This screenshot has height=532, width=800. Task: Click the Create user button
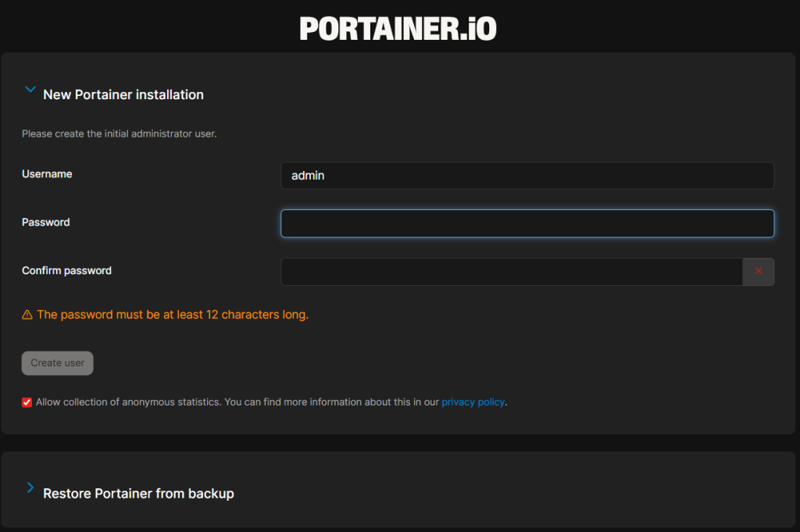click(57, 363)
